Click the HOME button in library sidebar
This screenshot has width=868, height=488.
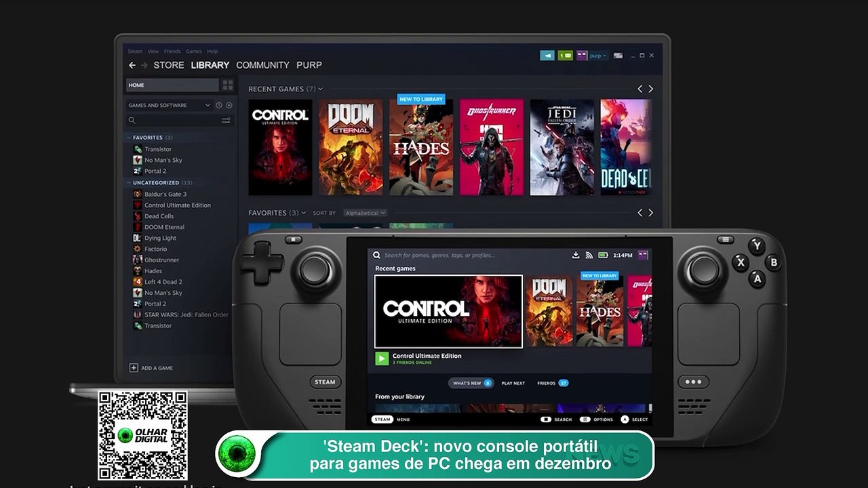172,85
